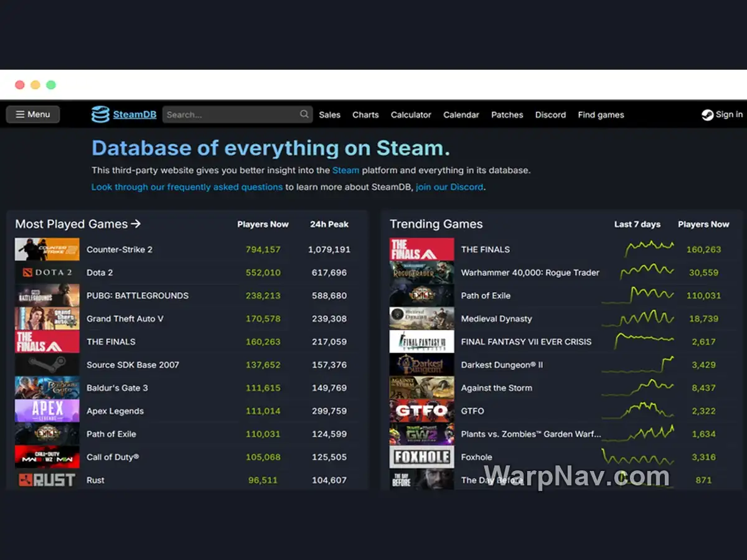Select the 794,157 players now value

coord(263,250)
